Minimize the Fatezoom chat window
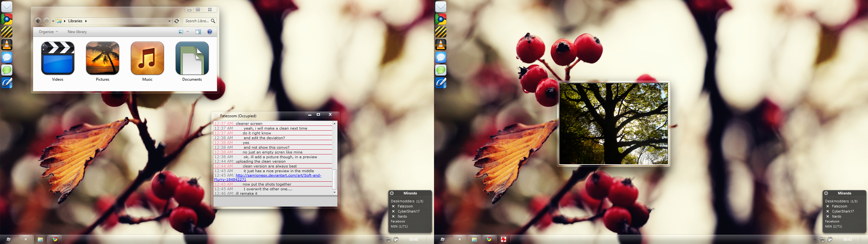Screen dimensions: 868x244 pyautogui.click(x=310, y=115)
